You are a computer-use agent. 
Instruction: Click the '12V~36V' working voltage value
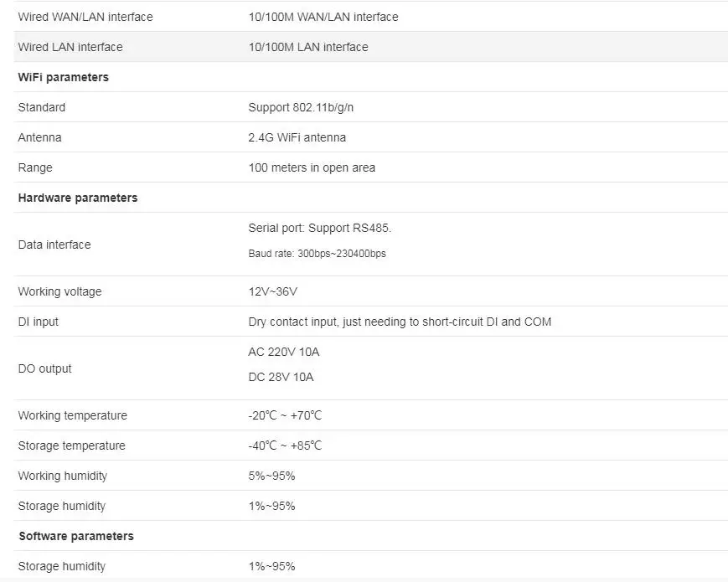272,291
